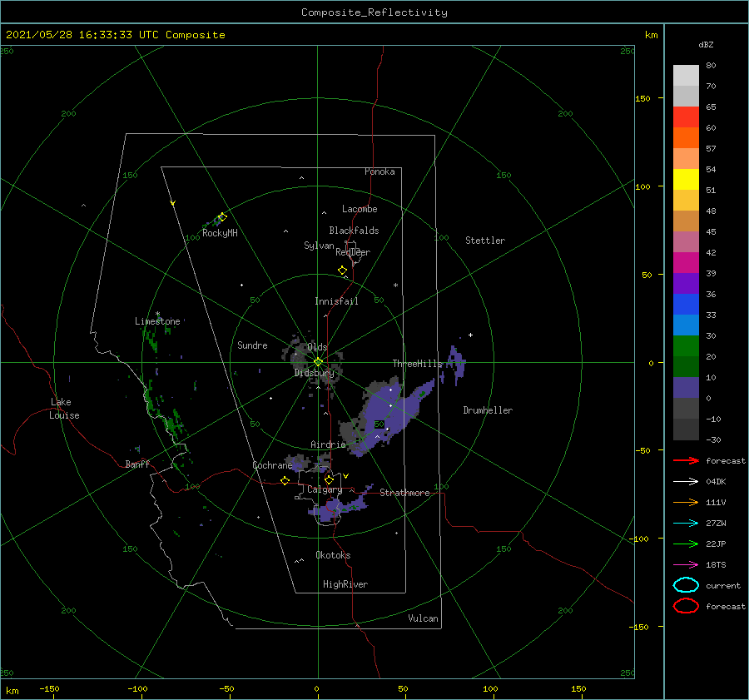Select the Lake Louise label
This screenshot has height=700, width=749.
pyautogui.click(x=64, y=409)
